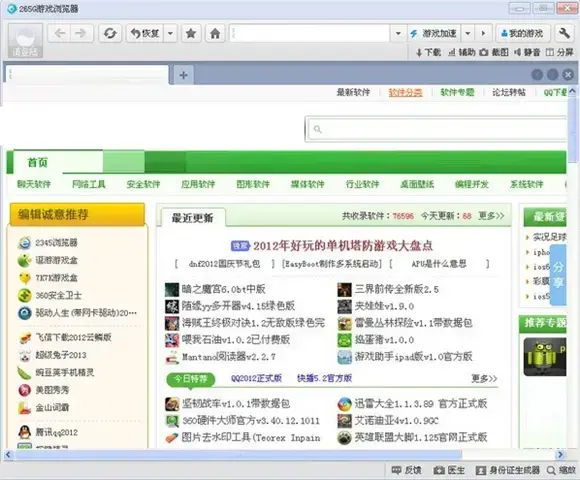Open 软件分类 top link
Image resolution: width=580 pixels, height=480 pixels.
(x=405, y=92)
